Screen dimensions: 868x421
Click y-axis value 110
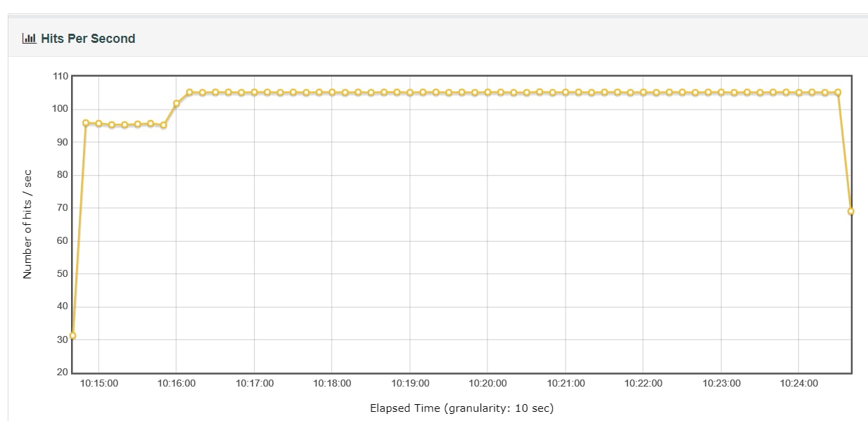coord(60,76)
